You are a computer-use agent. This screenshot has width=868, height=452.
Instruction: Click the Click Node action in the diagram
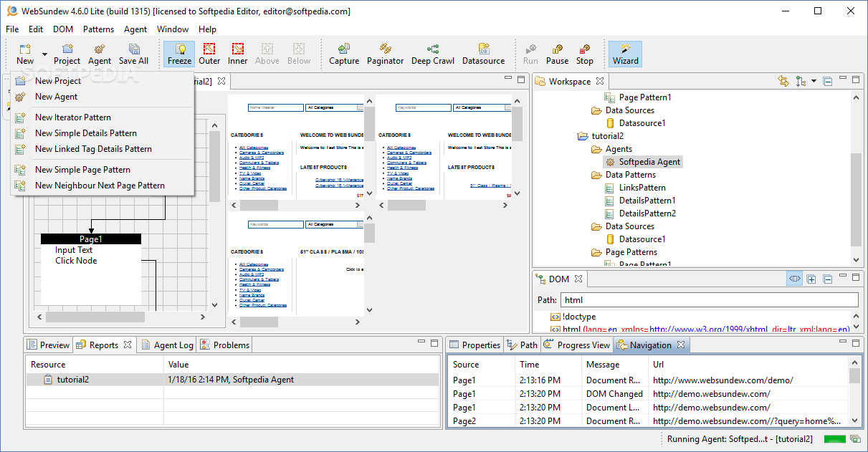(x=76, y=261)
